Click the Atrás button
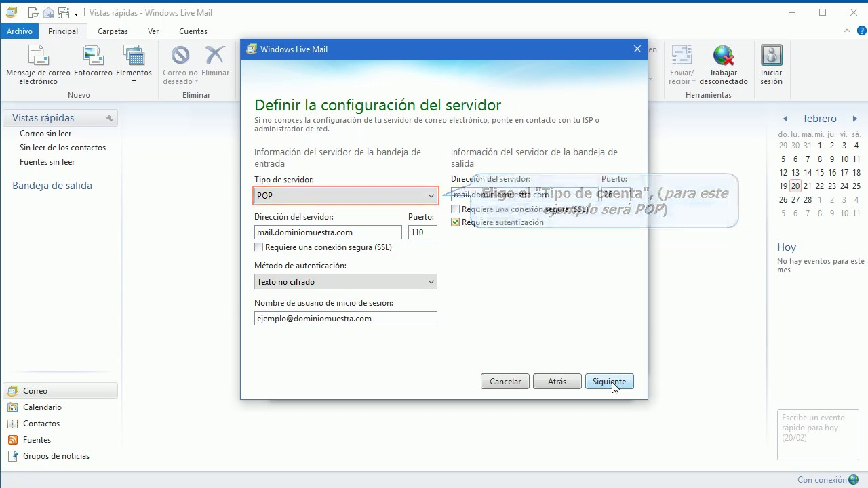868x488 pixels. 557,382
